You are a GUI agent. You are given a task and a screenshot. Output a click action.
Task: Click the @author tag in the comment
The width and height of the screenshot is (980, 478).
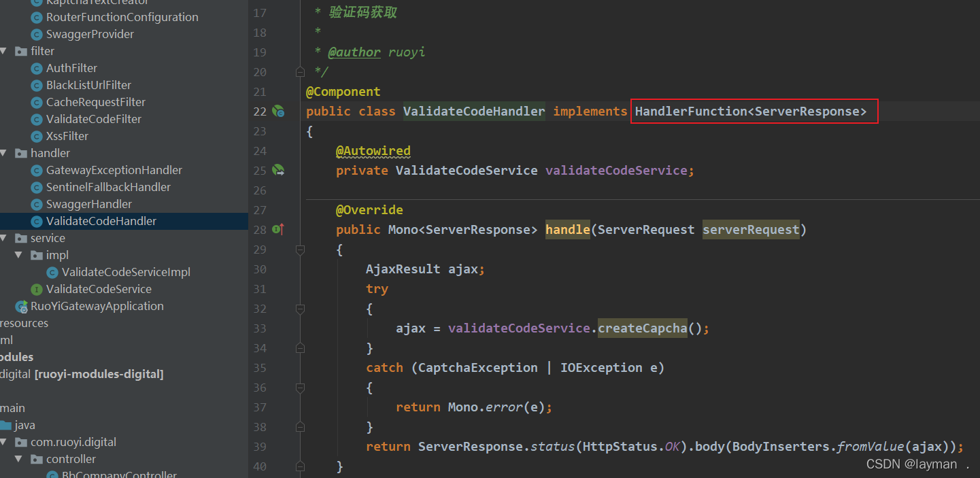(x=354, y=52)
